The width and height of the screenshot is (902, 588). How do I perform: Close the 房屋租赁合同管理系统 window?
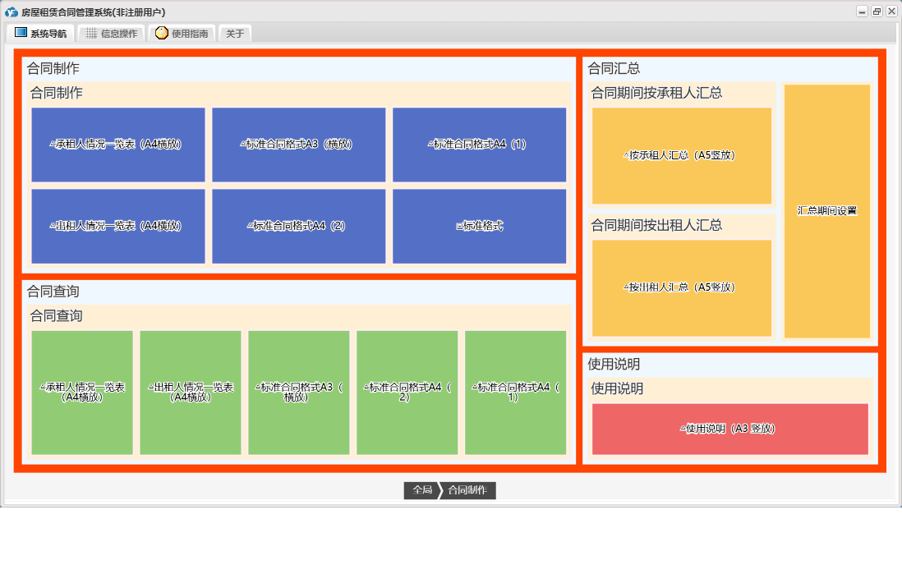[x=891, y=11]
